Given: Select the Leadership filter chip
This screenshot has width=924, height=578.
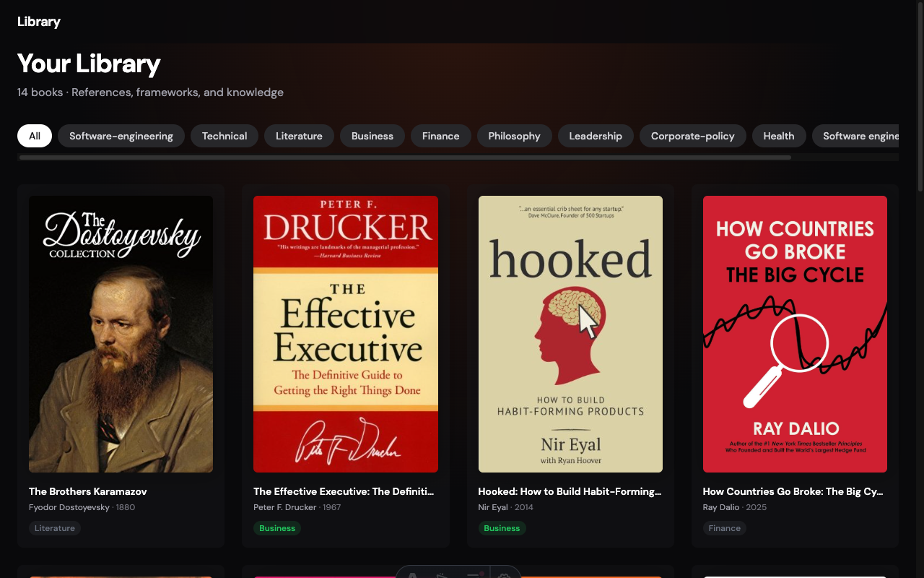Looking at the screenshot, I should coord(596,136).
